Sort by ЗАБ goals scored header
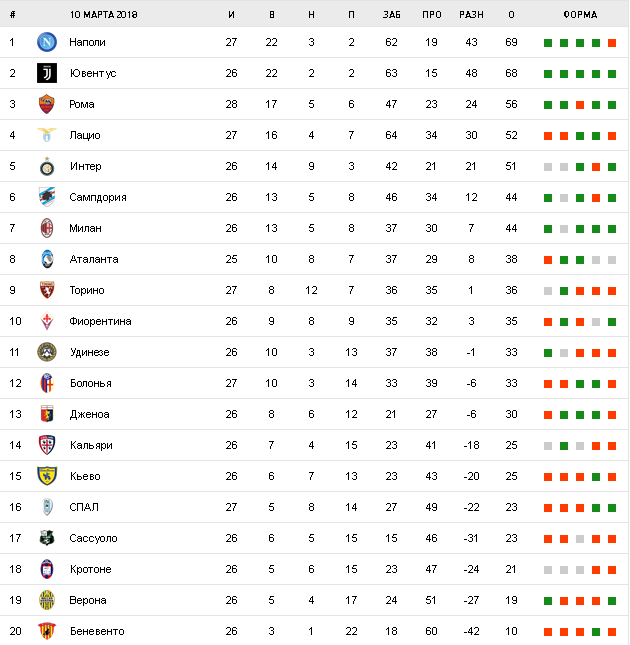 [x=391, y=15]
